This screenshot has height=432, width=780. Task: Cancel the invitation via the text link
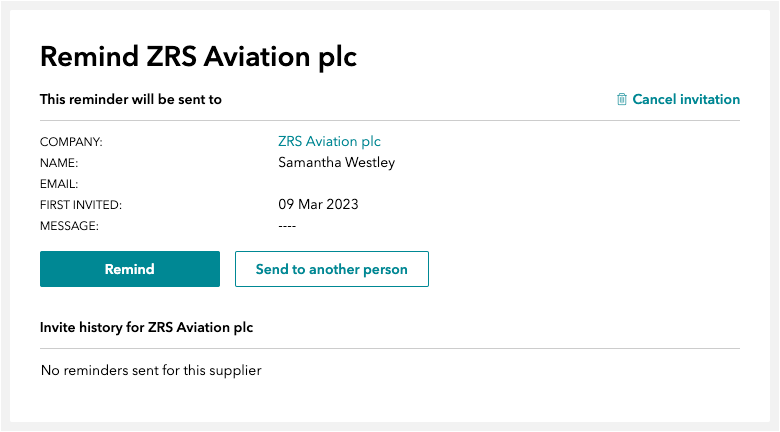[x=686, y=99]
